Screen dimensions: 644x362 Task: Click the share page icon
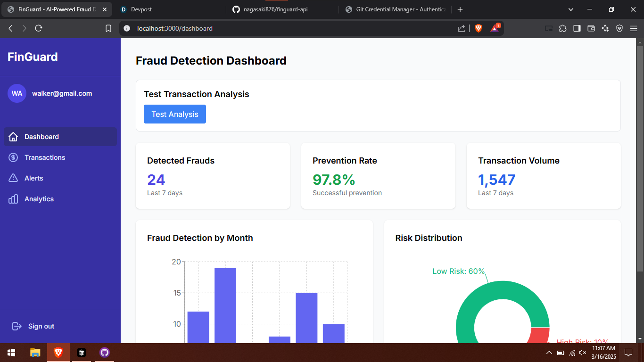[x=462, y=28]
